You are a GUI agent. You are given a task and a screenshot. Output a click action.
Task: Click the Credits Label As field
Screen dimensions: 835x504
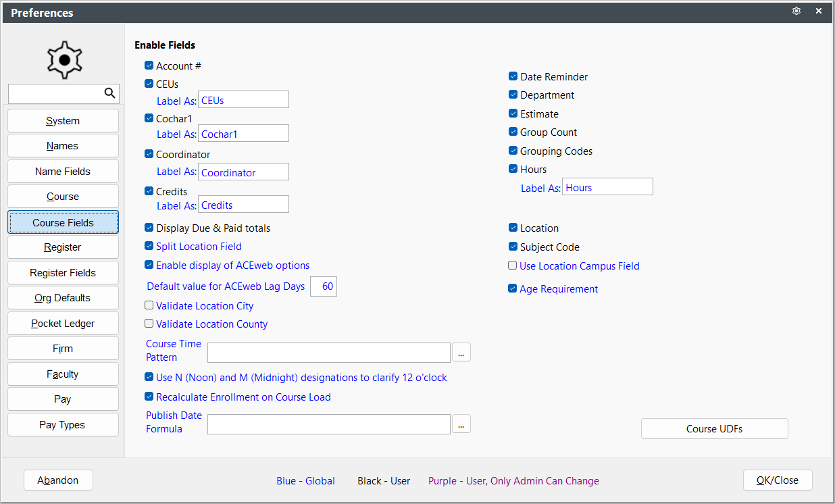click(x=243, y=205)
